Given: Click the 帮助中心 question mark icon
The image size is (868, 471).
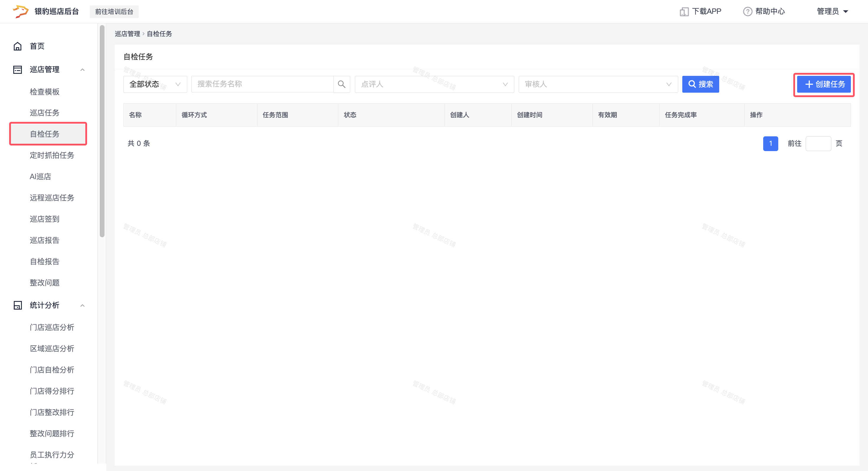Looking at the screenshot, I should 747,12.
